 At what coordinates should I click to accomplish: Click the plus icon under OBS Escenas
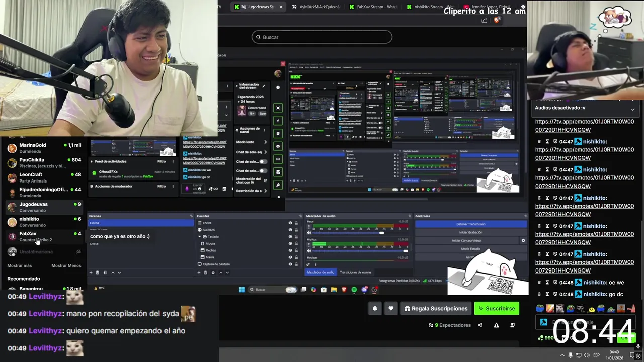(x=91, y=273)
